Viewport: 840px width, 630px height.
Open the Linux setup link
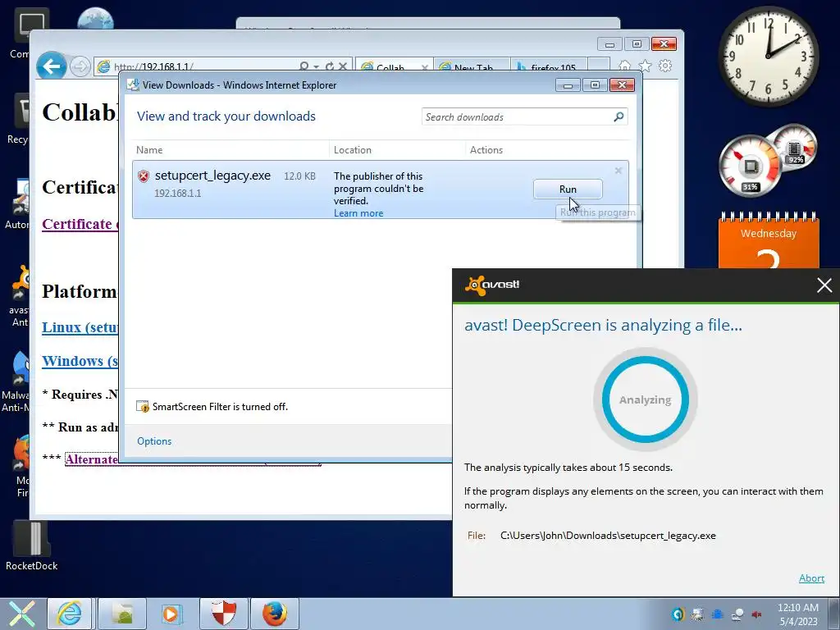(80, 327)
